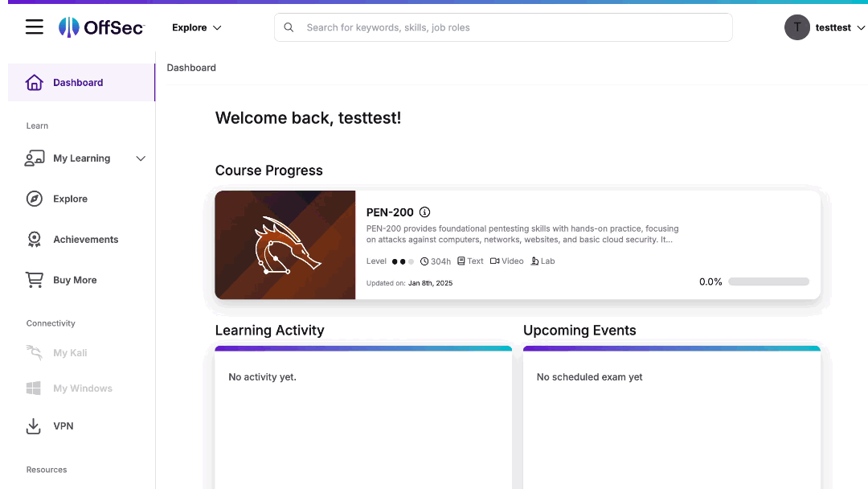Image resolution: width=868 pixels, height=489 pixels.
Task: Click the Connectivity section label
Action: pyautogui.click(x=51, y=323)
